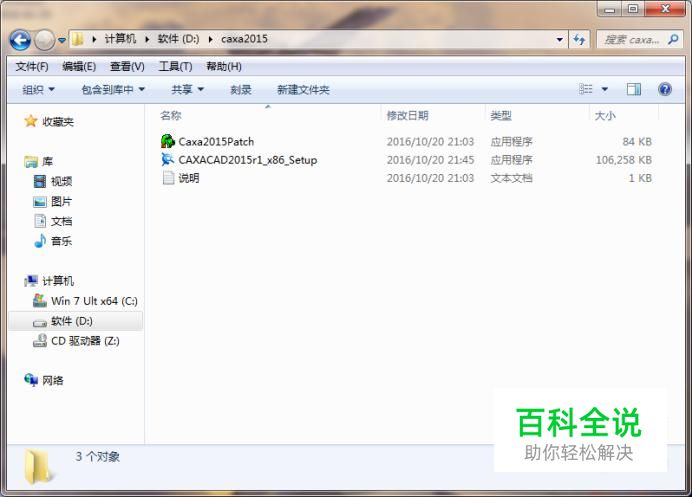Image resolution: width=692 pixels, height=497 pixels.
Task: Click the 2016/10/20 21:45 date cell
Action: coord(430,160)
